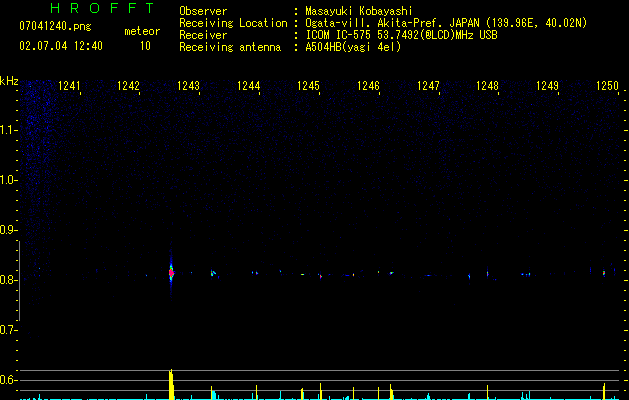Click the date stamp 02.07.04 12:40

(61, 46)
